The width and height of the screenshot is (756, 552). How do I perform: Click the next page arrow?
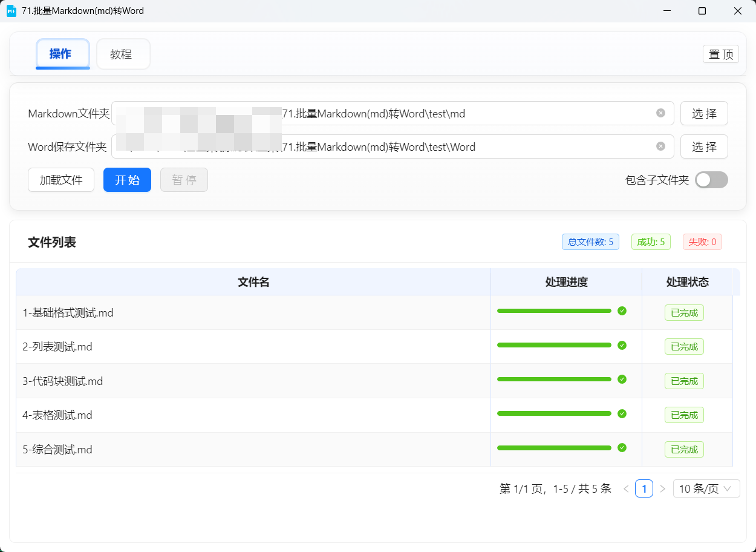pos(663,488)
